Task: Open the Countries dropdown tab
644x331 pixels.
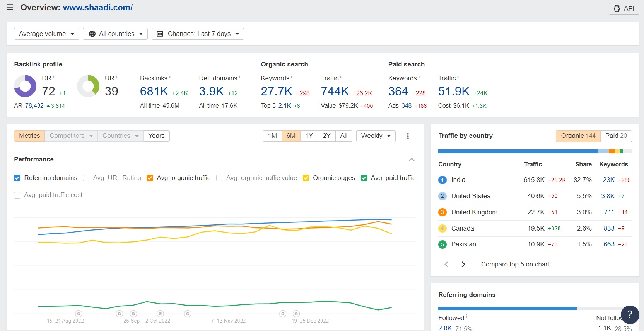Action: tap(120, 136)
